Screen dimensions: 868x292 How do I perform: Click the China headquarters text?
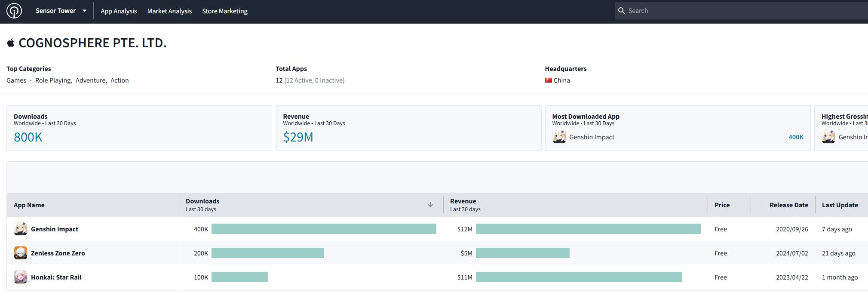561,80
